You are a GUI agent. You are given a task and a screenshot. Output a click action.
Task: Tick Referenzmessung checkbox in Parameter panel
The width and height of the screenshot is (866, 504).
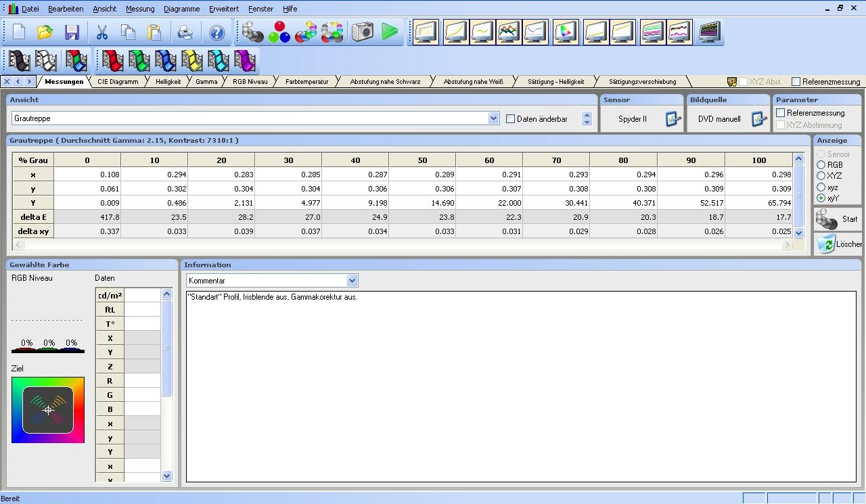781,113
